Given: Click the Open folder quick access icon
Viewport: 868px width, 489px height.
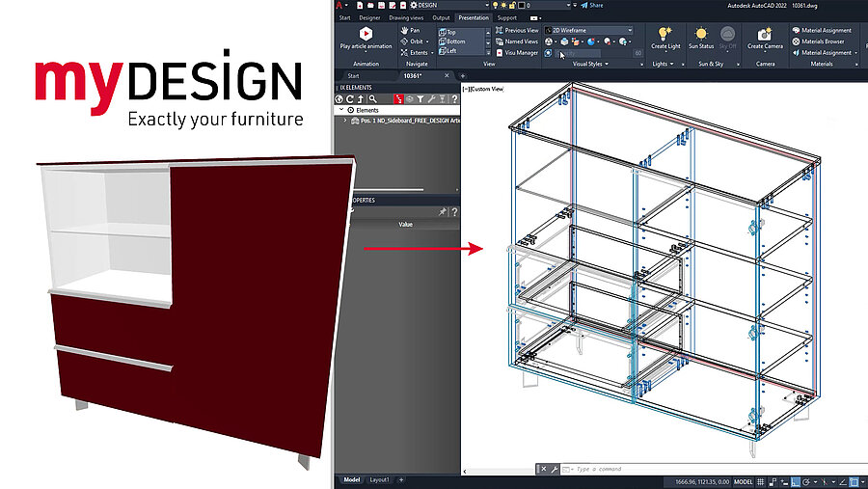Looking at the screenshot, I should click(370, 5).
